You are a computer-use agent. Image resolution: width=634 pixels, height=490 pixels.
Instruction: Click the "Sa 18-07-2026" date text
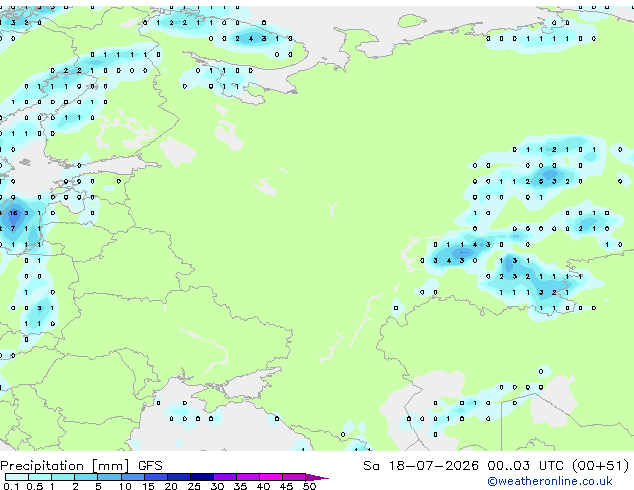pos(421,466)
